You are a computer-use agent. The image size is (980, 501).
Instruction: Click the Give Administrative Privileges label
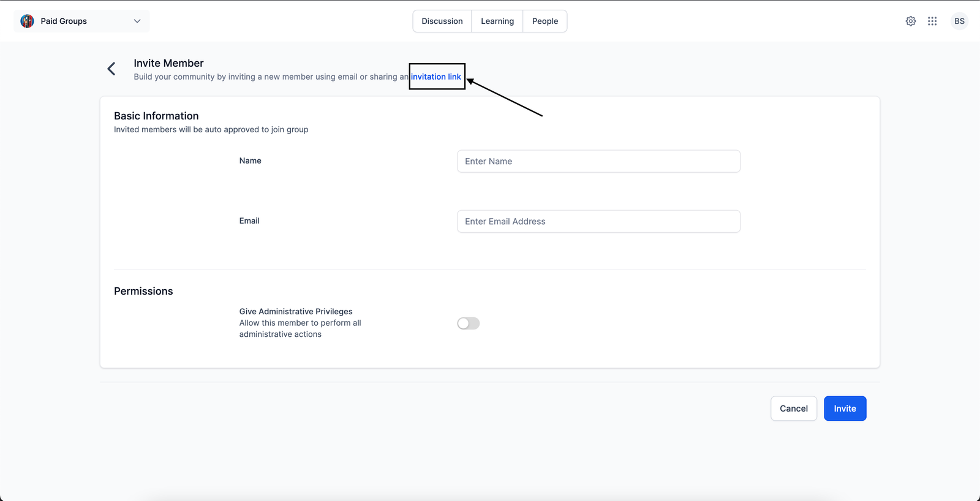pyautogui.click(x=296, y=312)
